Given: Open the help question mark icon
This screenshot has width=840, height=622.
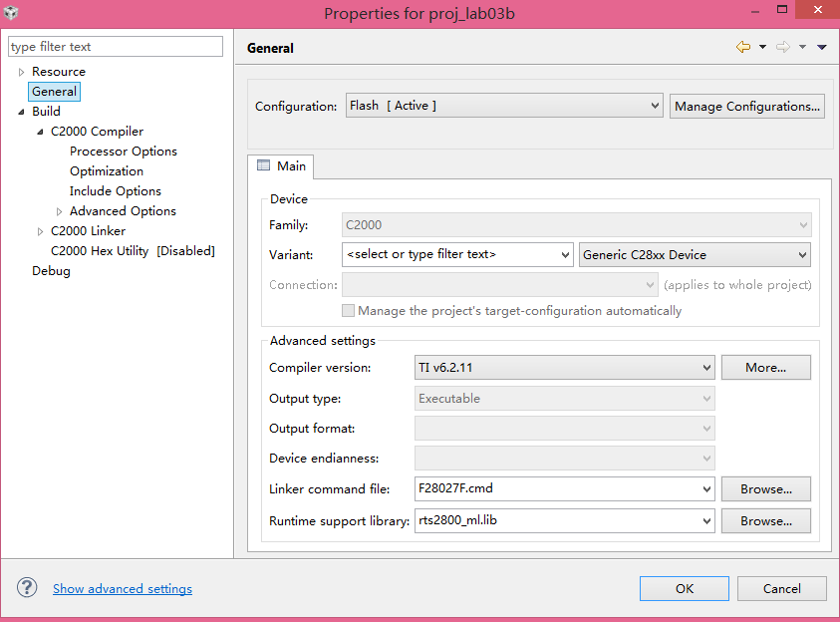Looking at the screenshot, I should pyautogui.click(x=27, y=588).
